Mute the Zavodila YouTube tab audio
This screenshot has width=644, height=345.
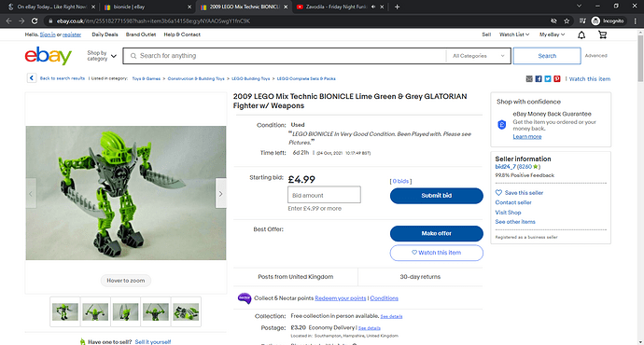[x=373, y=7]
